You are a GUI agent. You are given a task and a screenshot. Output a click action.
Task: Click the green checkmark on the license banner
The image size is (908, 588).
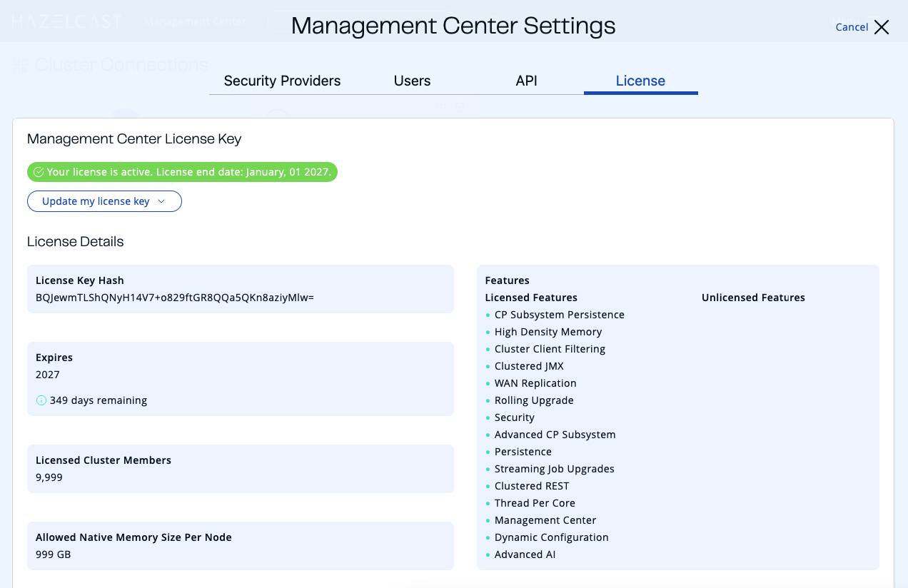click(37, 172)
